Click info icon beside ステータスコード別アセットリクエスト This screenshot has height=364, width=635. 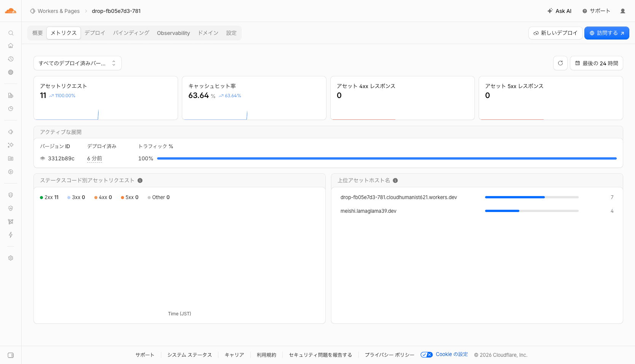(x=140, y=180)
